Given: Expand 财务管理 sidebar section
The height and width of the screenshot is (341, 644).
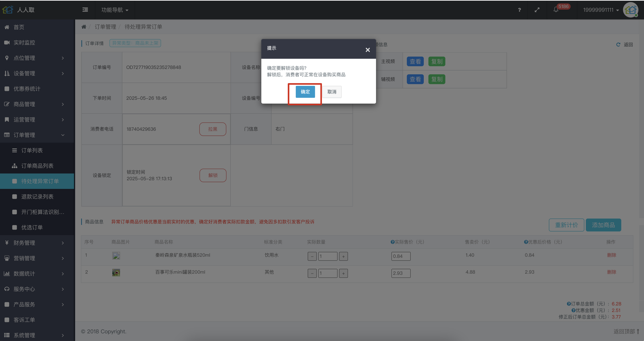Looking at the screenshot, I should (x=37, y=243).
